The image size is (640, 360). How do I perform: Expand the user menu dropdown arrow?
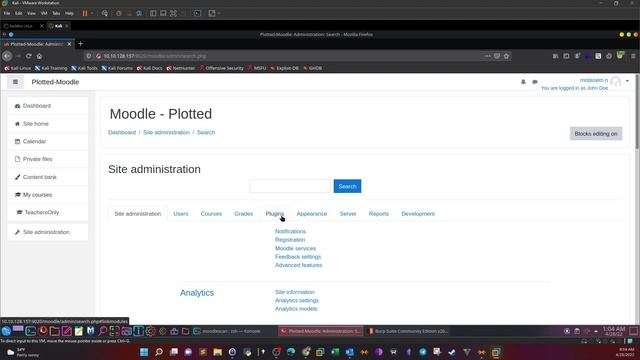pyautogui.click(x=627, y=81)
